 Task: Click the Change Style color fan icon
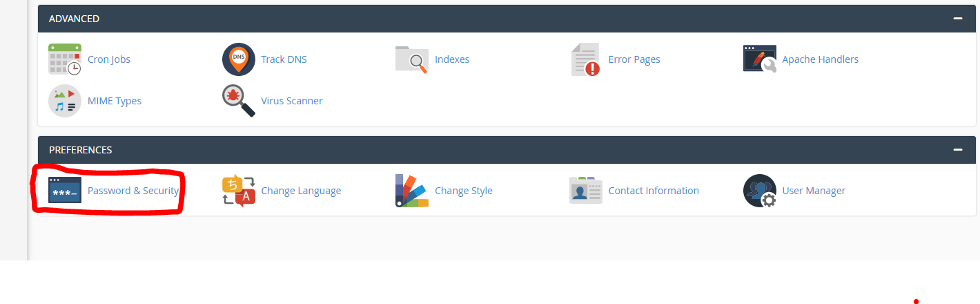(412, 191)
